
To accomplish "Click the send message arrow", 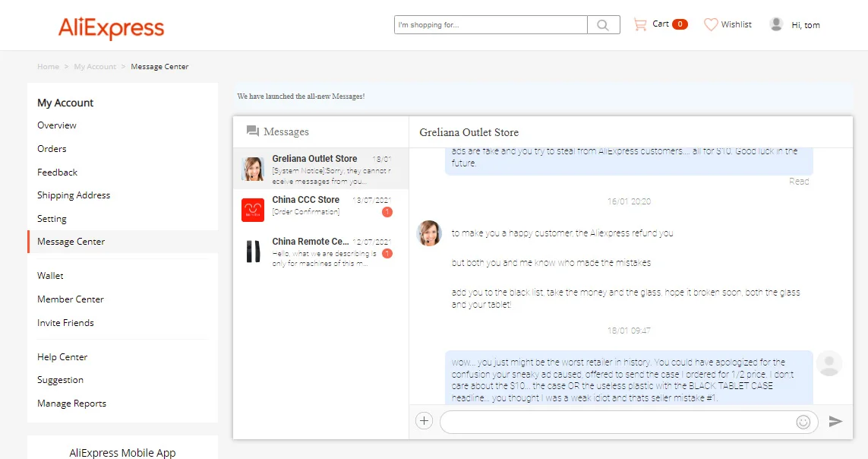I will click(x=835, y=421).
